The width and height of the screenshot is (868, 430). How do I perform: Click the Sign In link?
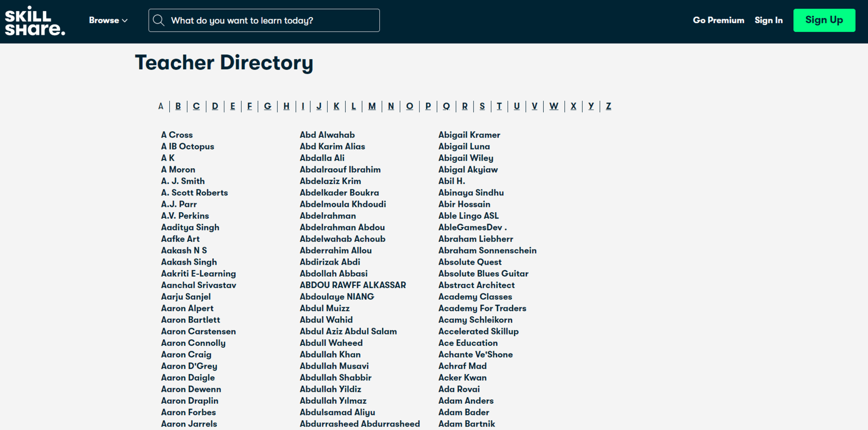coord(769,20)
